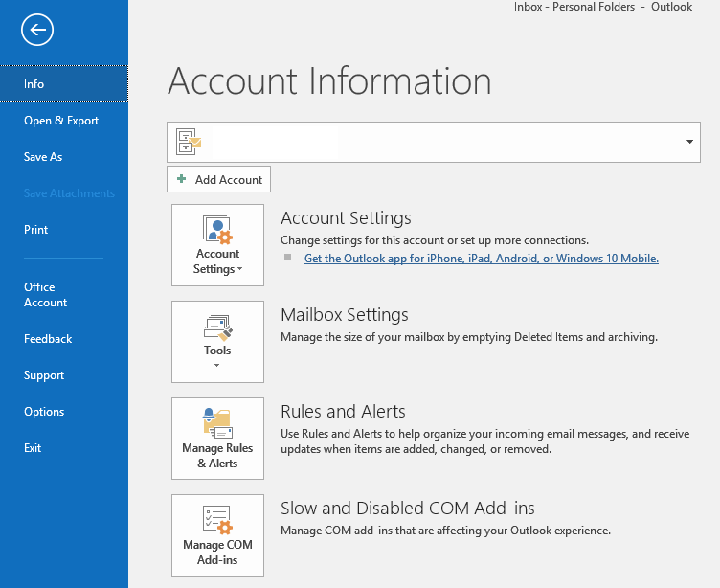Click the Mailbox Settings heading text
Viewport: 720px width, 588px height.
(x=345, y=315)
